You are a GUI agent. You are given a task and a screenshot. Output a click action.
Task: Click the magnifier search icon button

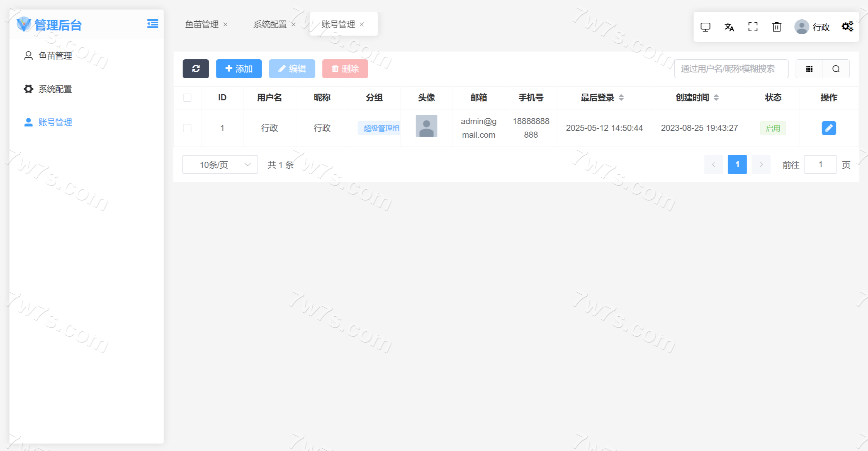point(836,69)
